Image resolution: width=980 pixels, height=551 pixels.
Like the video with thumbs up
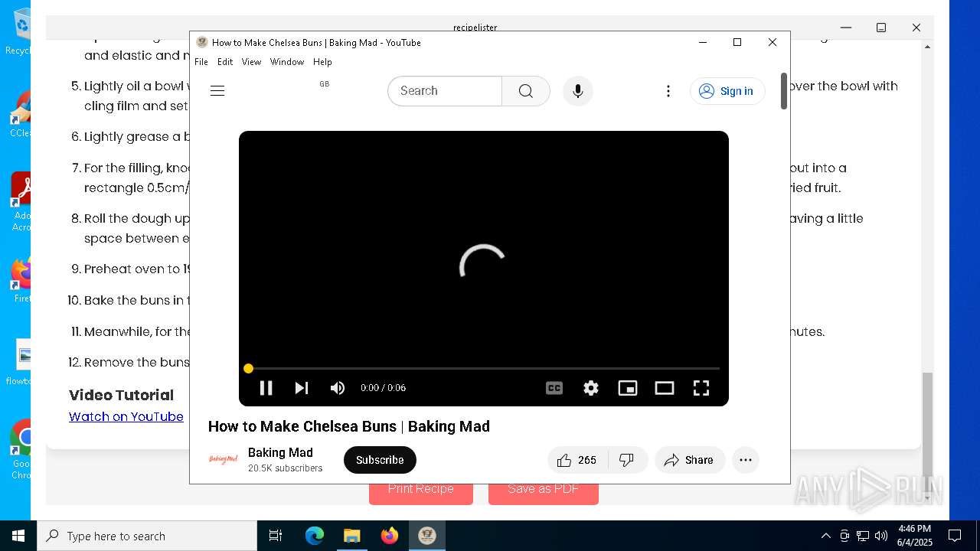point(578,460)
